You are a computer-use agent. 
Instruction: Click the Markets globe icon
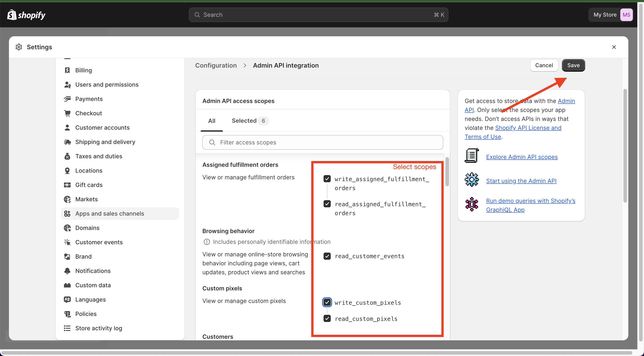[67, 199]
